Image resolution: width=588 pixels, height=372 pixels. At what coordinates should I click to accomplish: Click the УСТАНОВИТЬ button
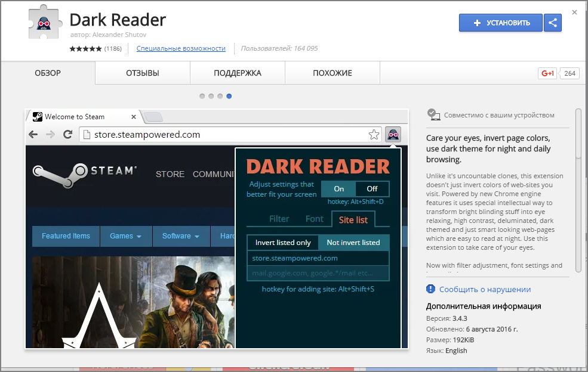tap(500, 22)
